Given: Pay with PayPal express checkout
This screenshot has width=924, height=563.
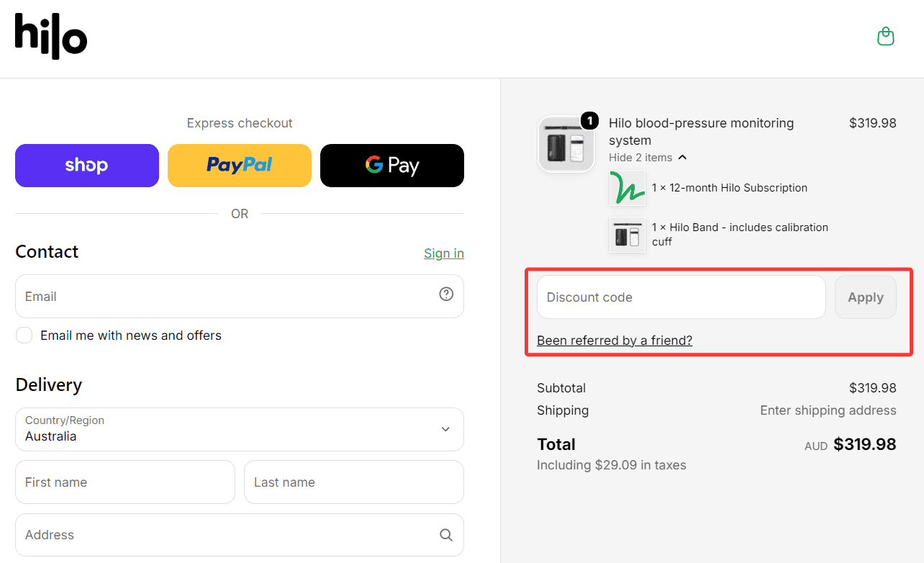Looking at the screenshot, I should (240, 166).
